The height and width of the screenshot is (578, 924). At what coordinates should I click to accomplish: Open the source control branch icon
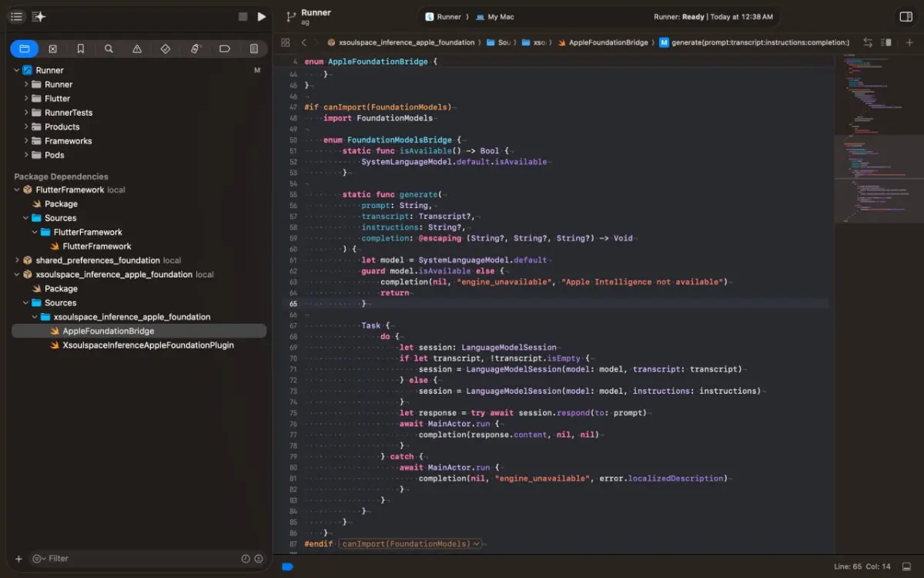(x=290, y=16)
